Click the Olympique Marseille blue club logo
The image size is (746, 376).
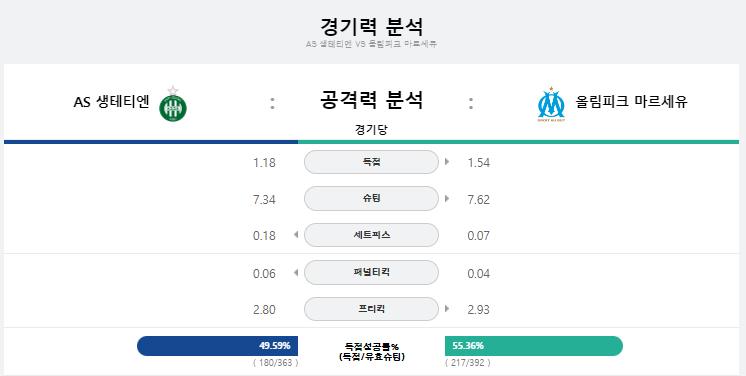(551, 104)
